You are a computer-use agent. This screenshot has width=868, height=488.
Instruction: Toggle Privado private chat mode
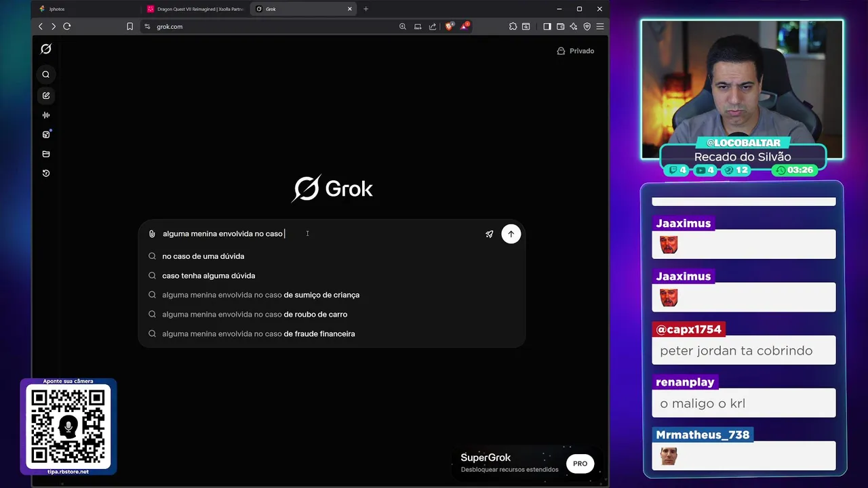pyautogui.click(x=575, y=51)
